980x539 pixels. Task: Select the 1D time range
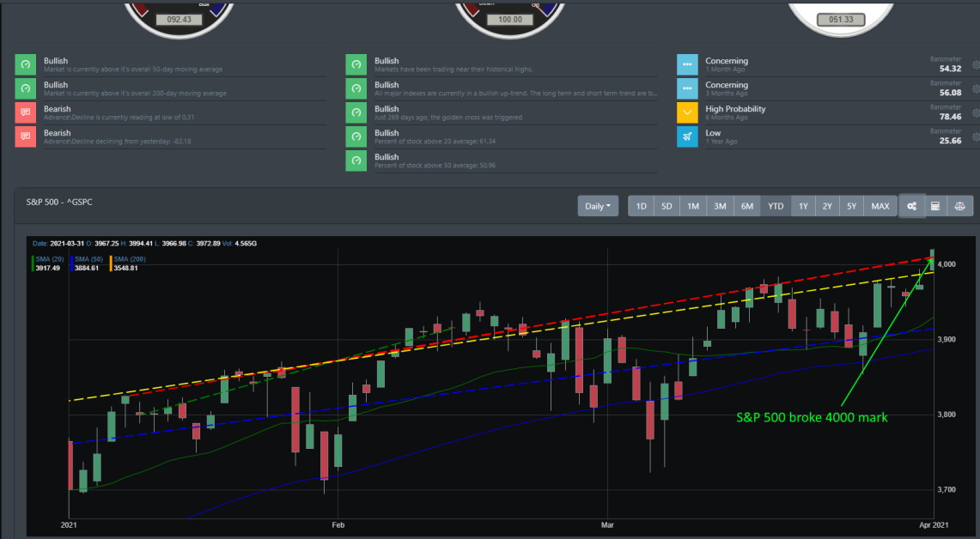642,206
